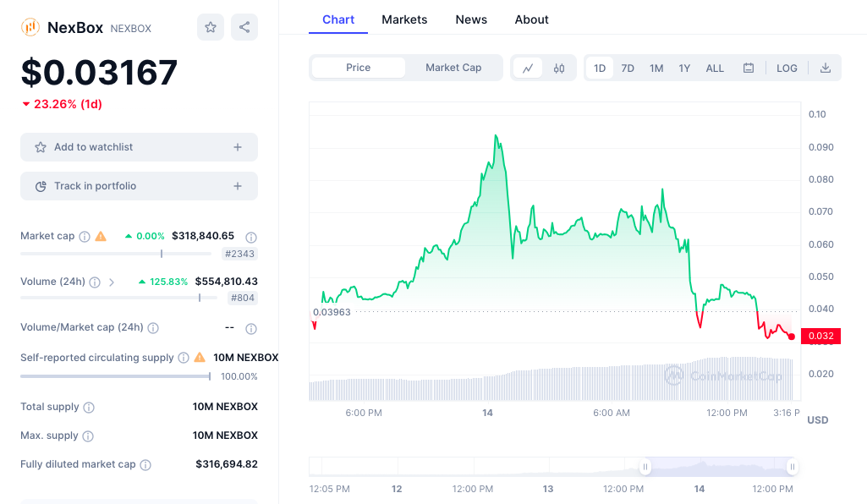Click circulating supply 100.00% progress bar

116,376
